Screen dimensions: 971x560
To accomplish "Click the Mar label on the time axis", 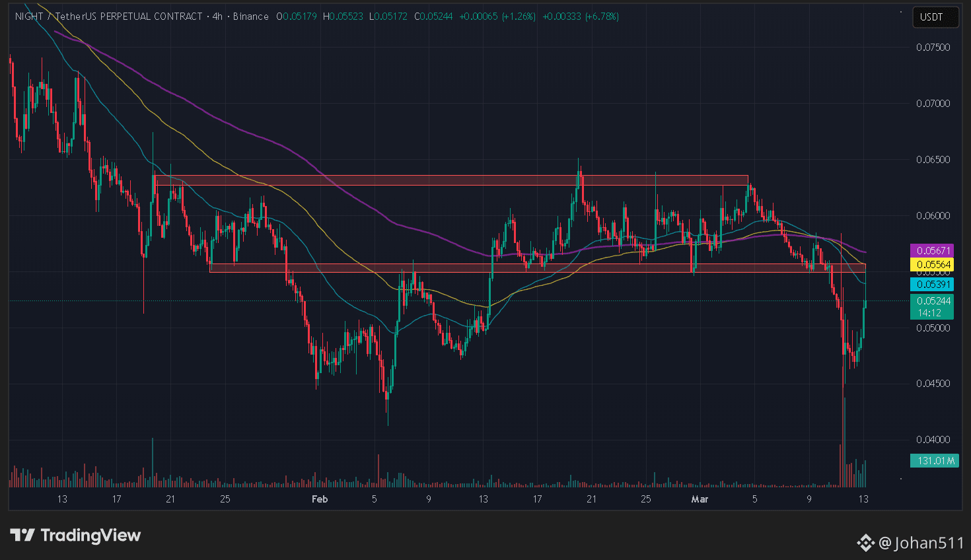I will click(700, 499).
